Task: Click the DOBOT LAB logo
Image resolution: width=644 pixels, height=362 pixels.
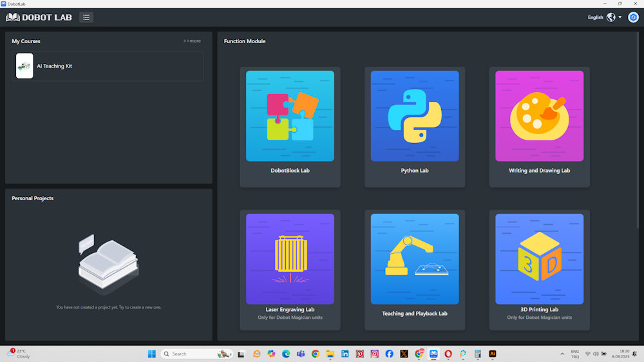Action: (x=39, y=17)
